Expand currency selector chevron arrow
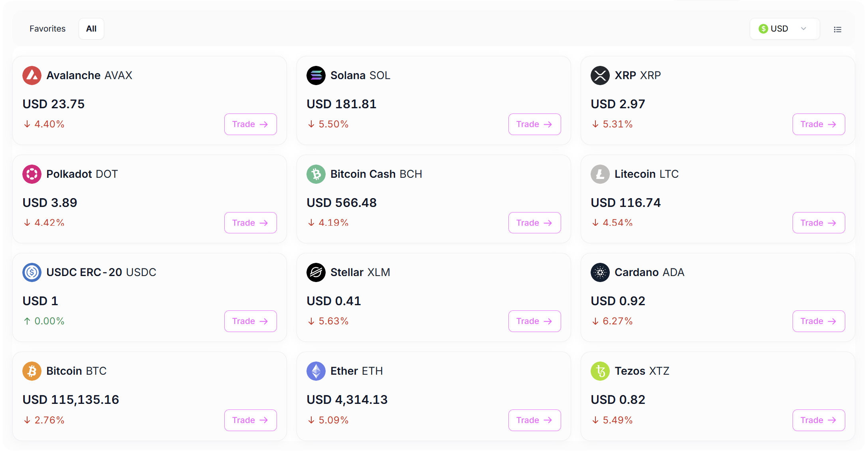Viewport: 868px width, 453px height. [804, 29]
